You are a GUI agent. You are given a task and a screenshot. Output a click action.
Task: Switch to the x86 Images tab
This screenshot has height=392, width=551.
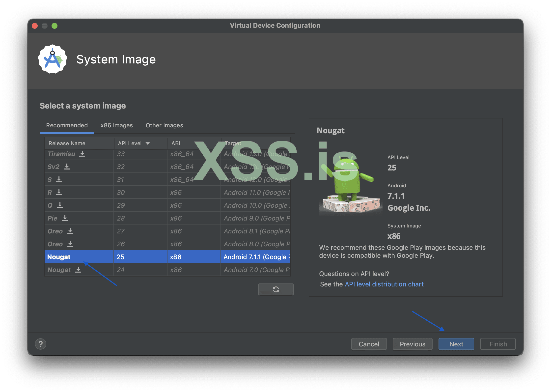tap(116, 125)
